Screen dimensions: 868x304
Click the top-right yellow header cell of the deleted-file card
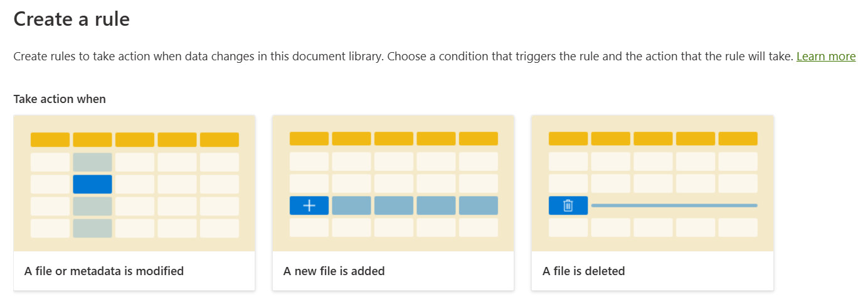(738, 139)
